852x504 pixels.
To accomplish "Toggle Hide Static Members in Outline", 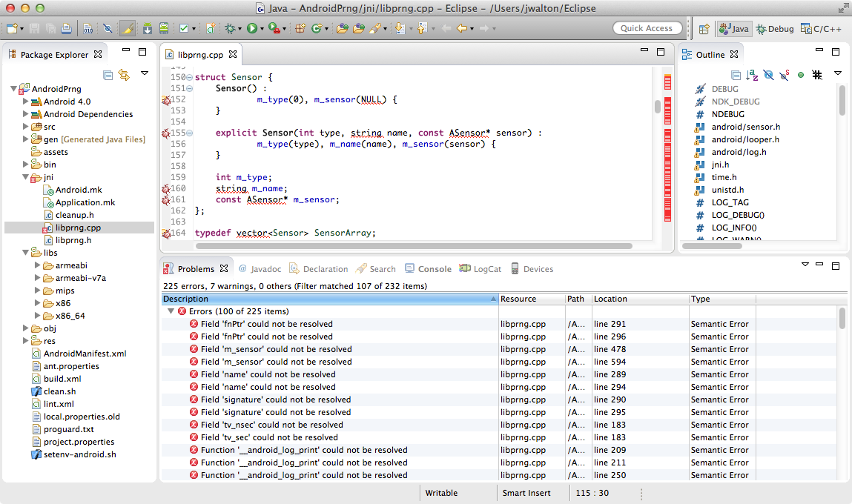I will point(785,75).
